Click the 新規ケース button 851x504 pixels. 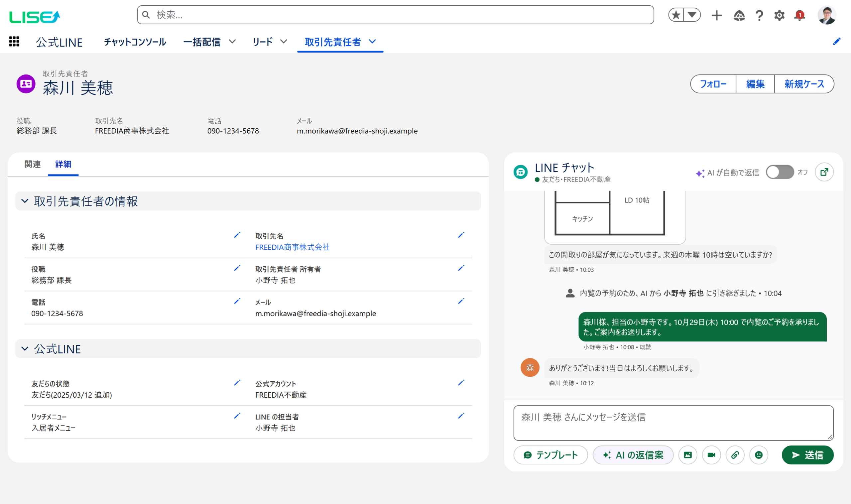[x=804, y=84]
